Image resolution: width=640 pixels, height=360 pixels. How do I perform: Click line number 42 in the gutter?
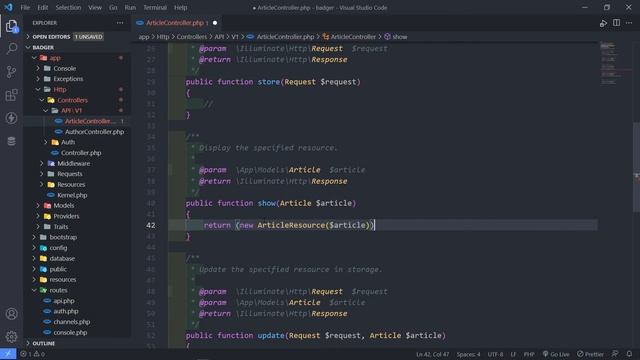(151, 225)
